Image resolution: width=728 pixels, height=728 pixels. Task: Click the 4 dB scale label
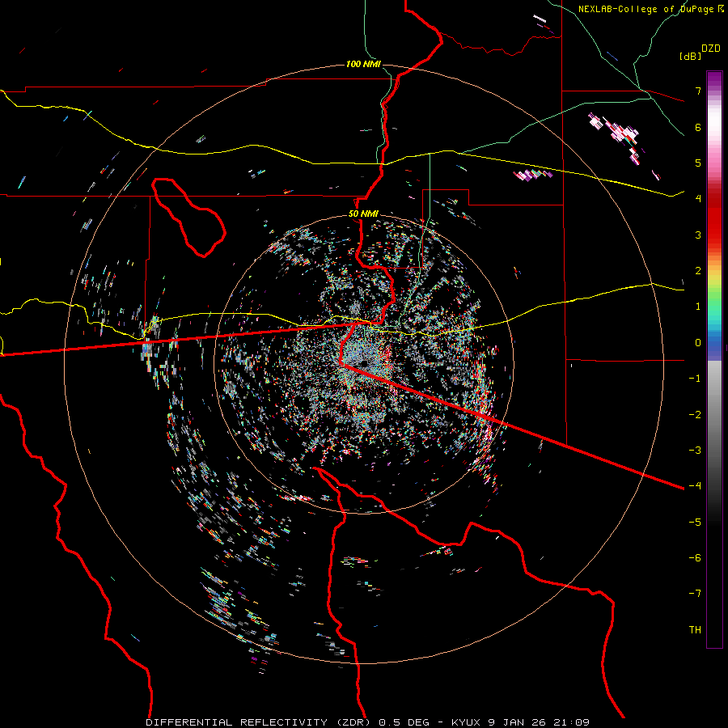point(698,199)
